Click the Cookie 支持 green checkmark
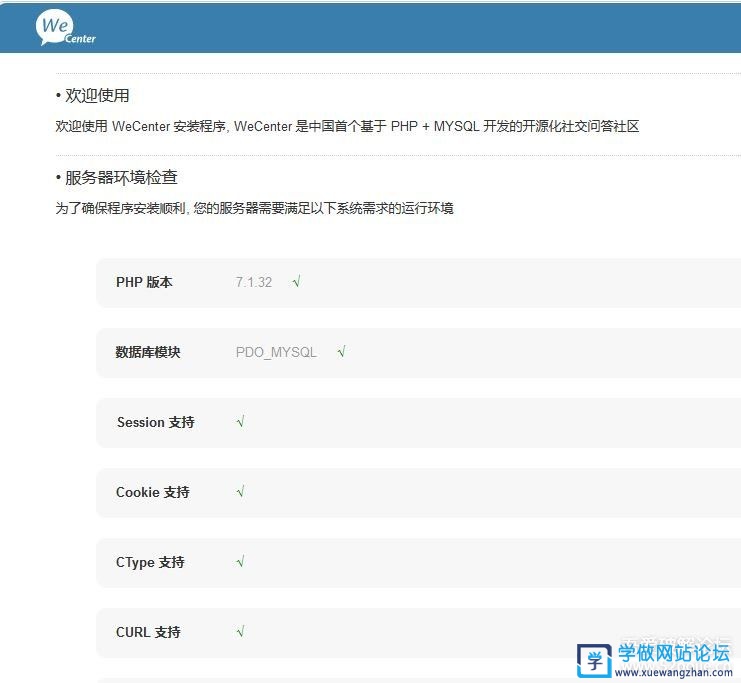The image size is (741, 683). pyautogui.click(x=241, y=492)
